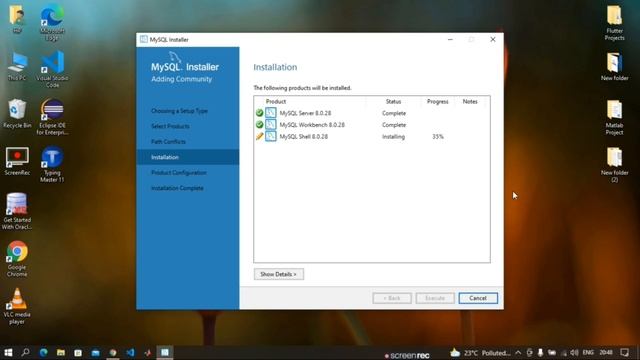The height and width of the screenshot is (360, 640).
Task: Select the MySQL Workbench 8.0.28 row name
Action: 312,125
